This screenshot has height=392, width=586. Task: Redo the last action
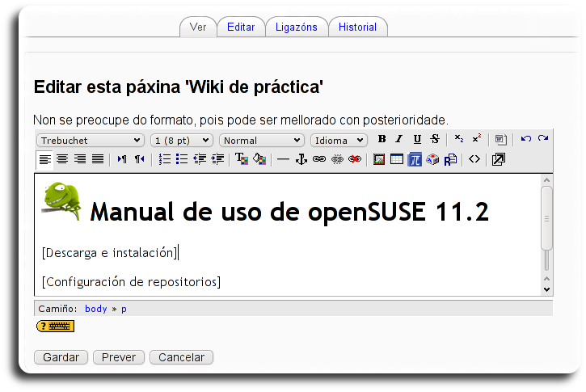(x=543, y=139)
